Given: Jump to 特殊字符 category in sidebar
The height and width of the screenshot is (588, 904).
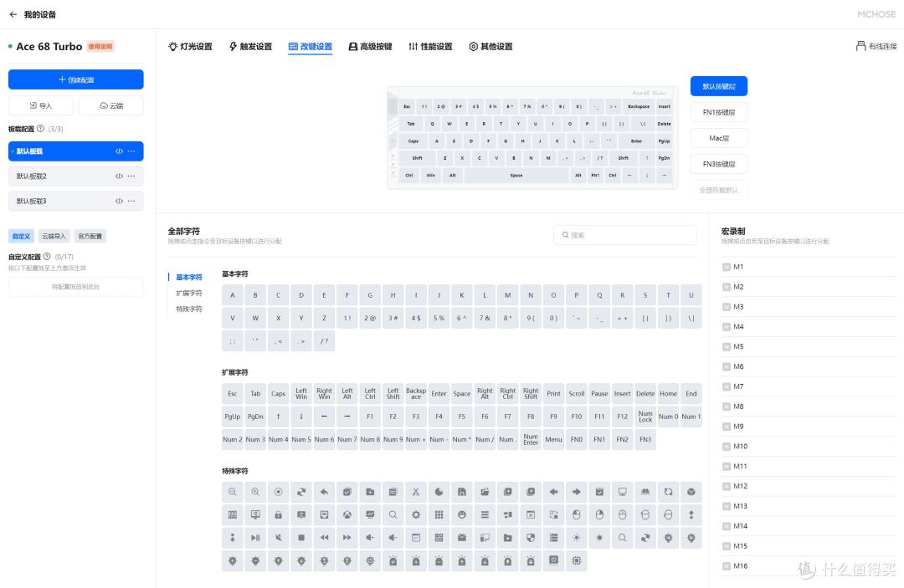Looking at the screenshot, I should [189, 309].
